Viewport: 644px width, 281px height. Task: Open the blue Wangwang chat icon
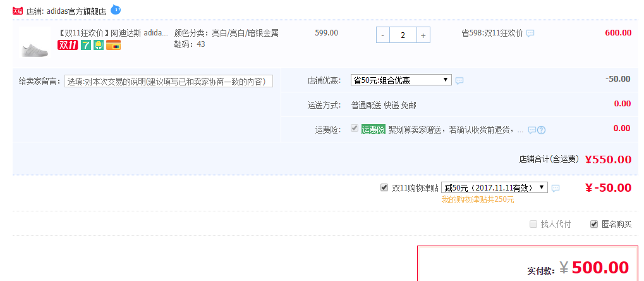click(x=116, y=9)
